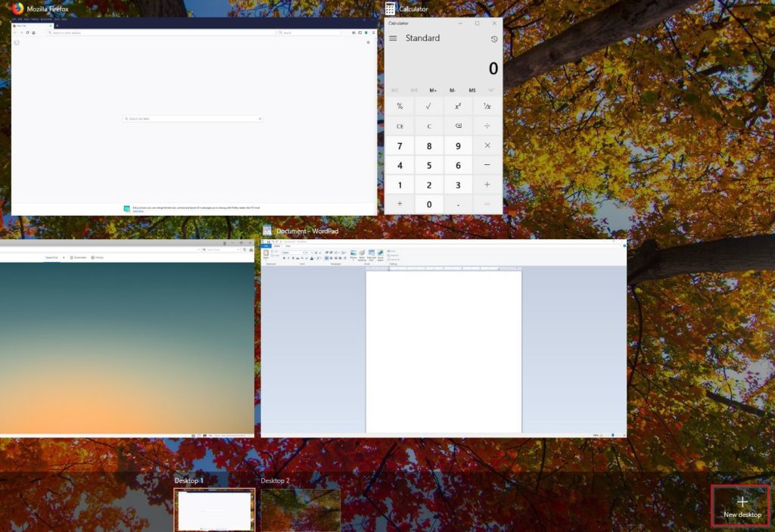The image size is (775, 532).
Task: Click the New desktop button
Action: click(x=742, y=506)
